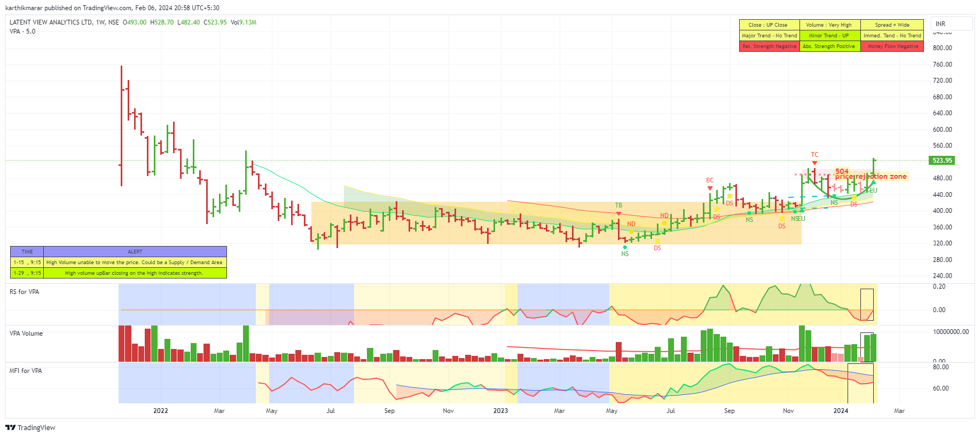The image size is (980, 437).
Task: Click the C523.95 close value in header
Action: coord(215,22)
